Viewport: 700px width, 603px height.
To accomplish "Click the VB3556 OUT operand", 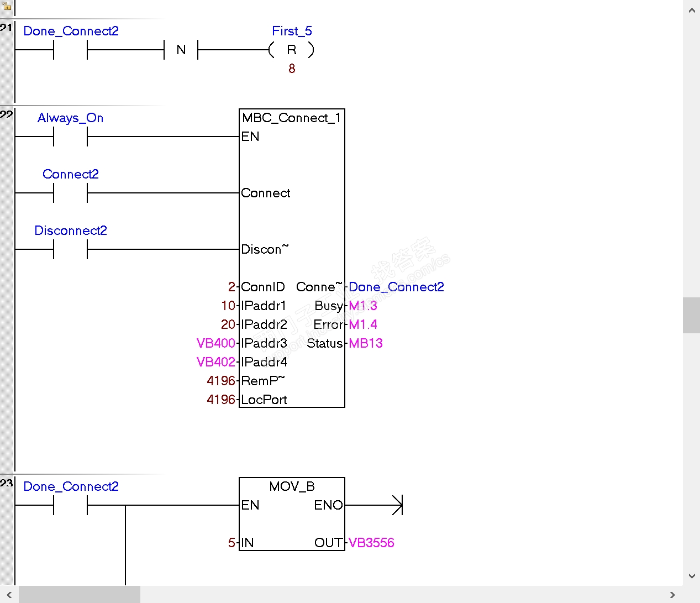I will pyautogui.click(x=371, y=543).
